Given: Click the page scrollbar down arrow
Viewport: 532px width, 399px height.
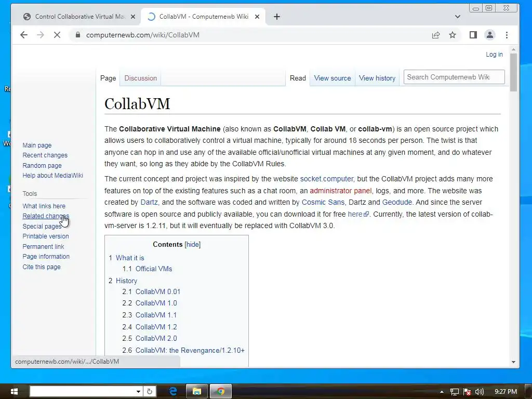Looking at the screenshot, I should tap(513, 362).
